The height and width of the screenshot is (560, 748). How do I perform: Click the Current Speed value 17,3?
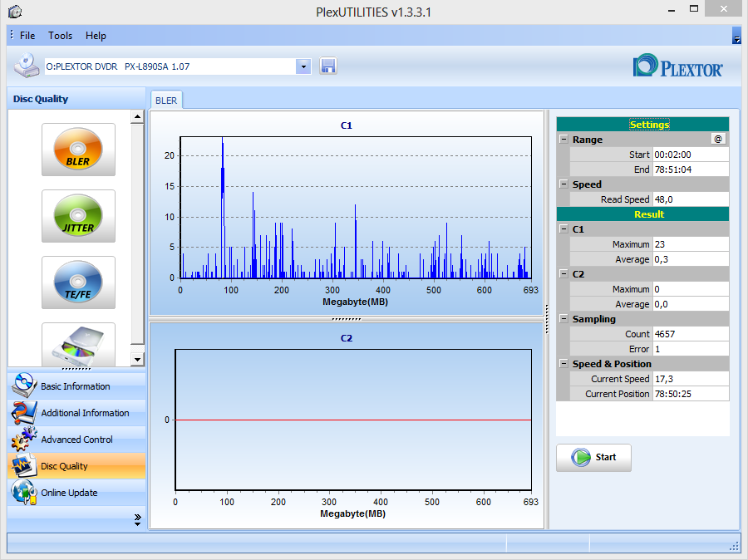pos(691,379)
